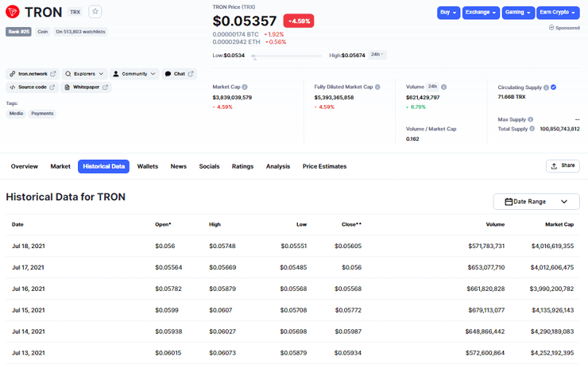Click the $571,783,731 volume value
This screenshot has height=365, width=588.
(x=486, y=246)
